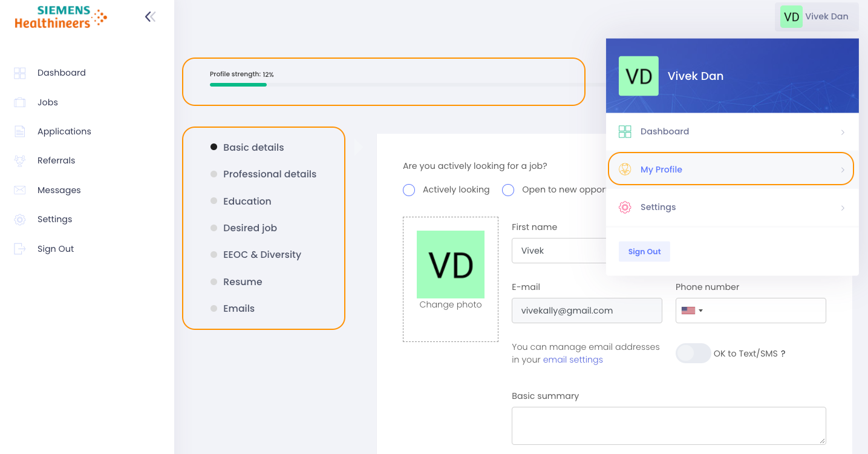Click the chevron on the Dashboard menu row
Viewport: 868px width, 454px height.
[843, 132]
